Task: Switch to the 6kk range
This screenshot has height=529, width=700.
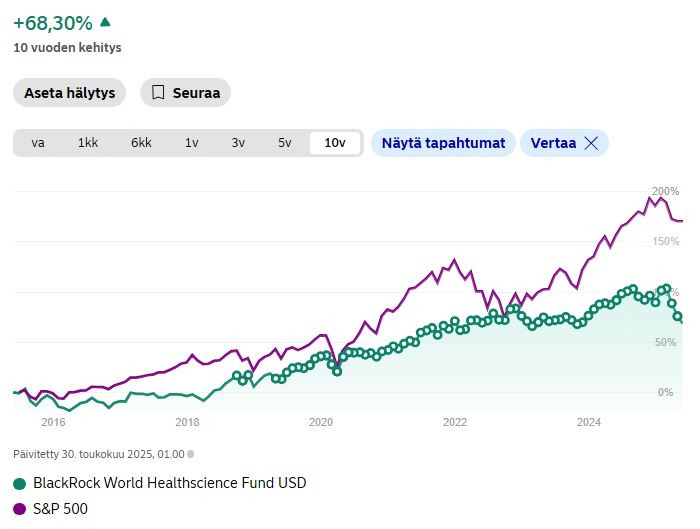Action: (x=141, y=143)
